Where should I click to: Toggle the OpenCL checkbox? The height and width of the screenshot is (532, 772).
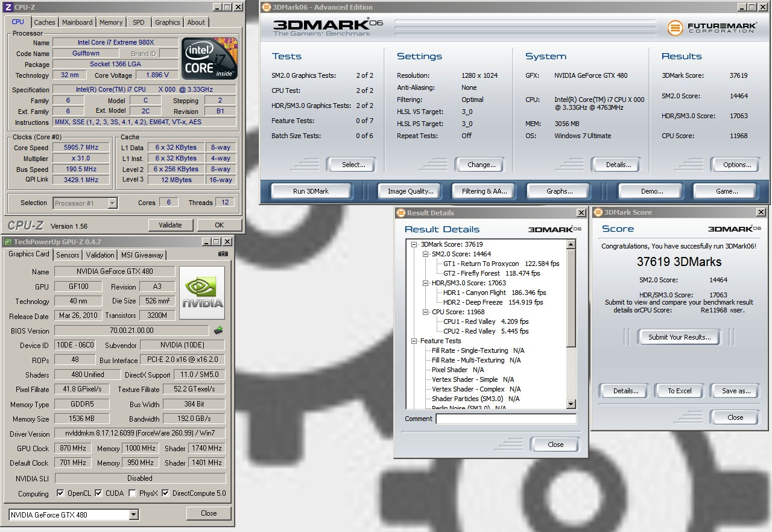(60, 493)
